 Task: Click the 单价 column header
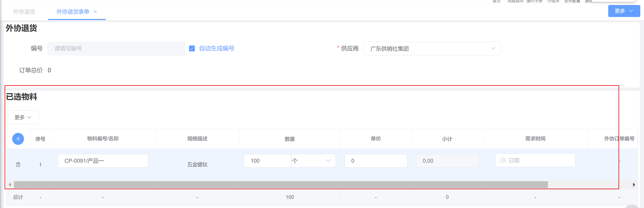(376, 139)
